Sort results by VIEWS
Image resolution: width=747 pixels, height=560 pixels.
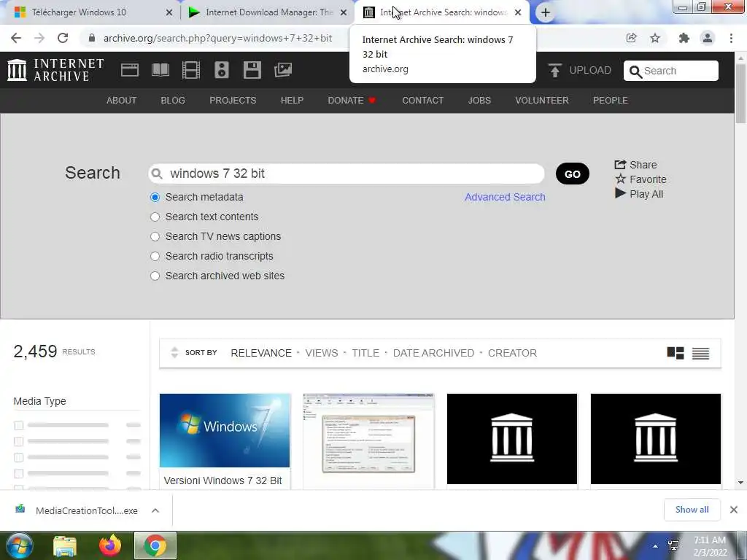pyautogui.click(x=322, y=353)
